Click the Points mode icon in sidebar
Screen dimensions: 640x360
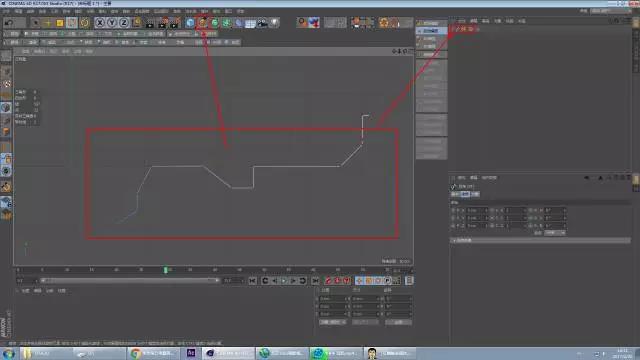(6, 108)
